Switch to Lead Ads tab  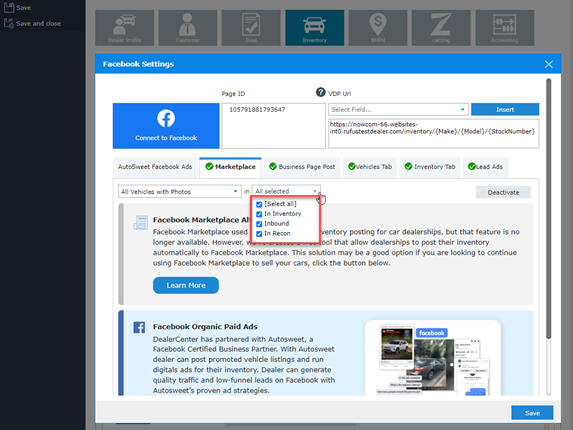[x=485, y=167]
